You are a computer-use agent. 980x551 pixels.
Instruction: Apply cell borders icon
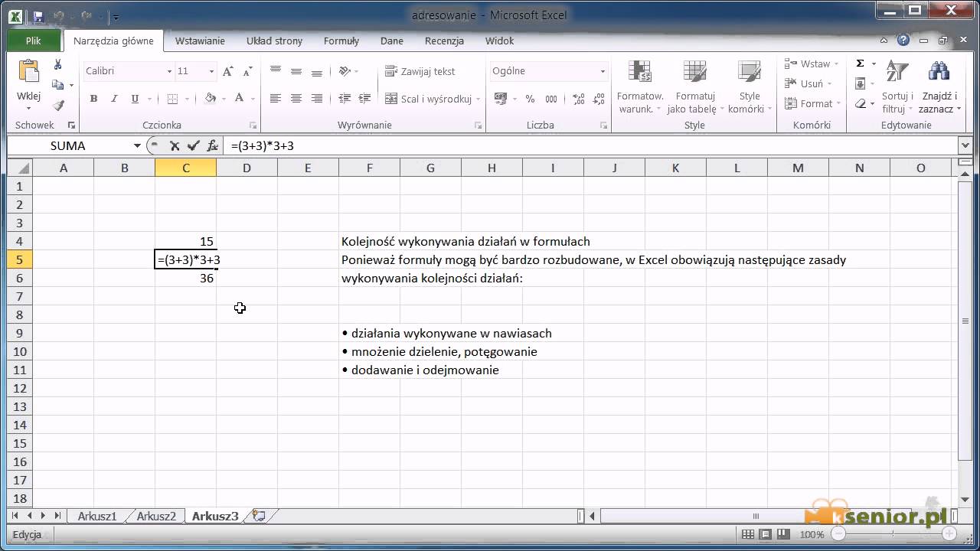pos(172,99)
